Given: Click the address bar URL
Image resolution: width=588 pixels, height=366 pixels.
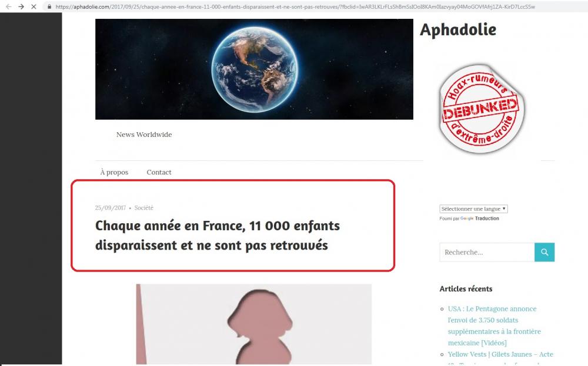Looking at the screenshot, I should [295, 6].
